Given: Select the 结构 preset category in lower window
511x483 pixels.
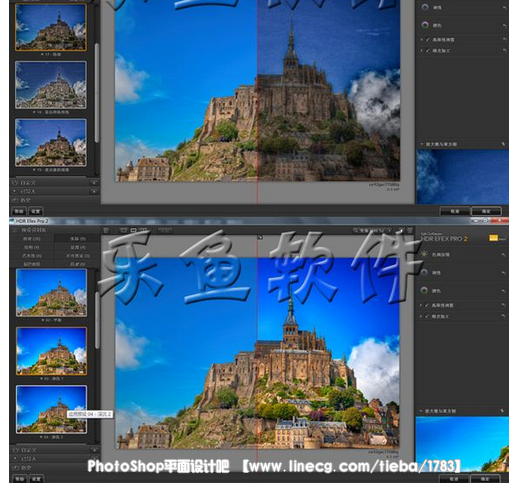Looking at the screenshot, I should 32,247.
